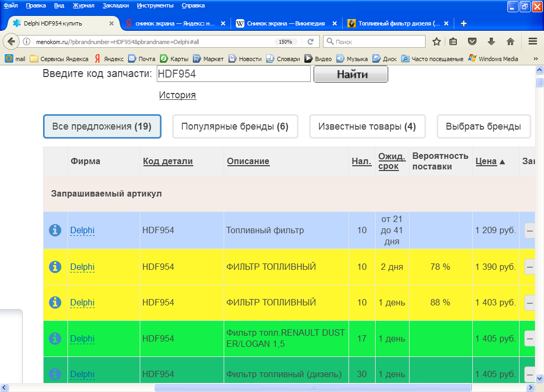Click the Выбрать бренды button

point(483,126)
